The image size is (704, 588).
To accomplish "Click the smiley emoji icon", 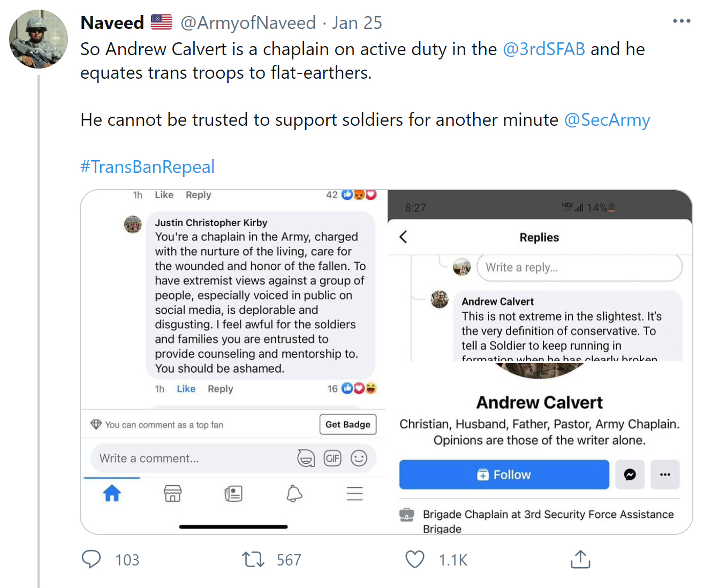I will pyautogui.click(x=359, y=458).
